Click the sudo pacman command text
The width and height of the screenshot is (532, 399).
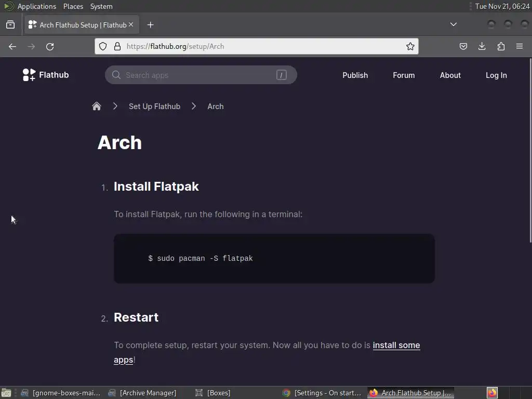(x=201, y=259)
